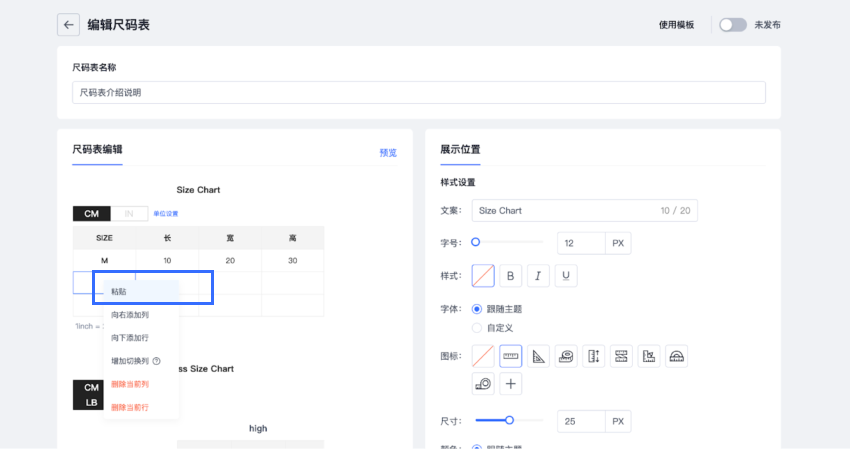Select the protractor icon
The width and height of the screenshot is (850, 449).
[x=676, y=356]
